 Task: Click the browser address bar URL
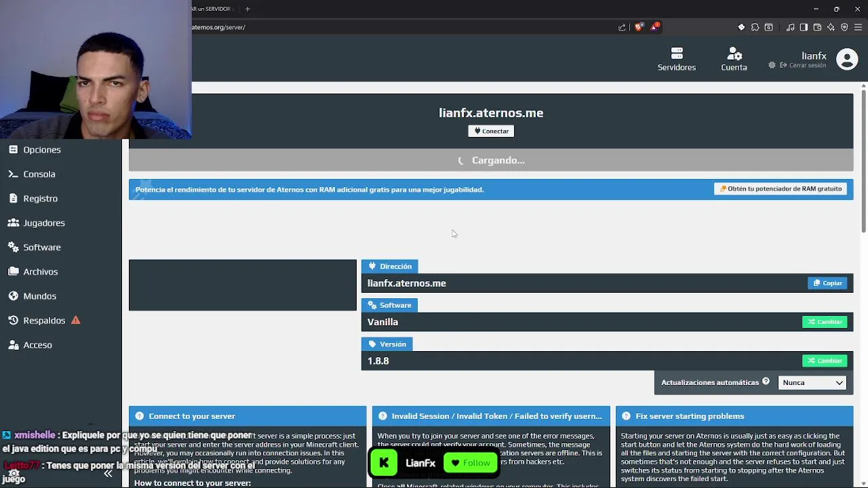click(x=218, y=27)
